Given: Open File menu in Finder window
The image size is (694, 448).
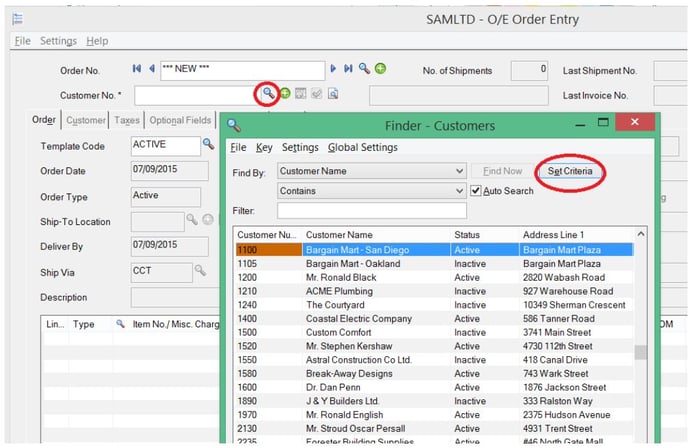Looking at the screenshot, I should click(x=238, y=147).
